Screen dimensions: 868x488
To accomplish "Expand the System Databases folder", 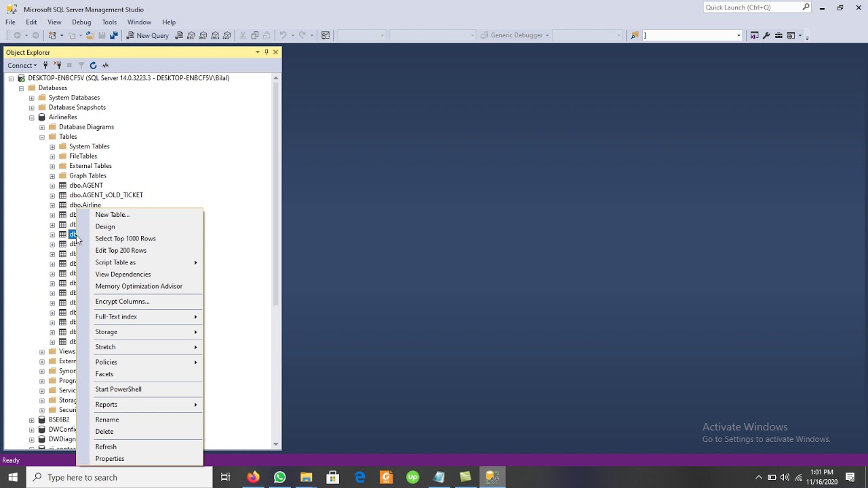I will click(32, 98).
